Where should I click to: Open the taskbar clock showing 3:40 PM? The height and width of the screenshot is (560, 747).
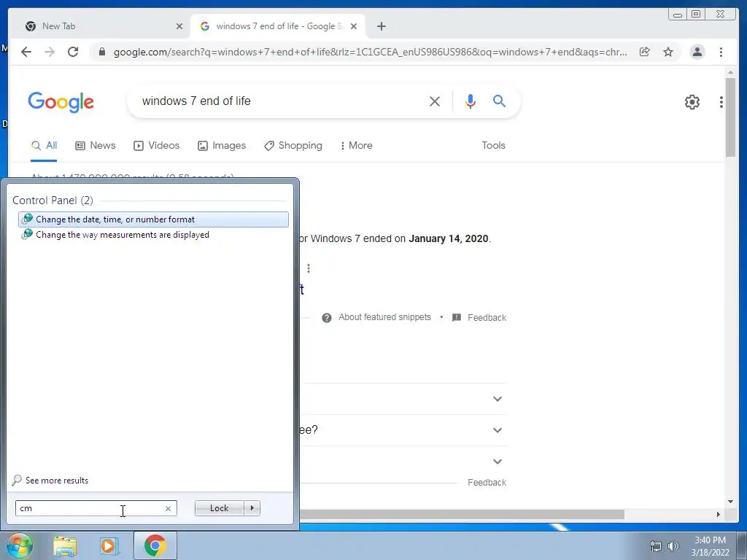coord(710,546)
